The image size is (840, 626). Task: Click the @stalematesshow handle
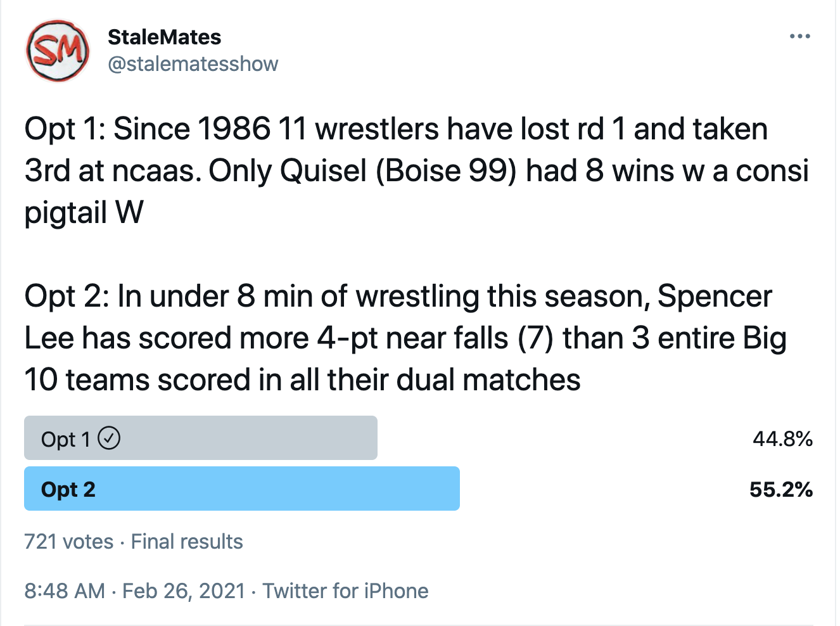pyautogui.click(x=193, y=64)
